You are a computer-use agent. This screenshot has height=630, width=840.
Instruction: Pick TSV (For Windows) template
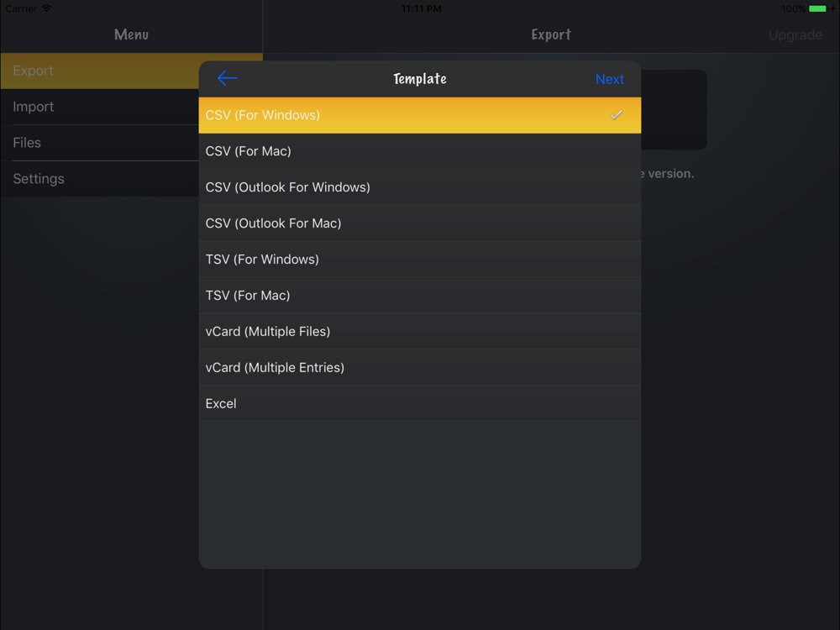click(x=419, y=260)
